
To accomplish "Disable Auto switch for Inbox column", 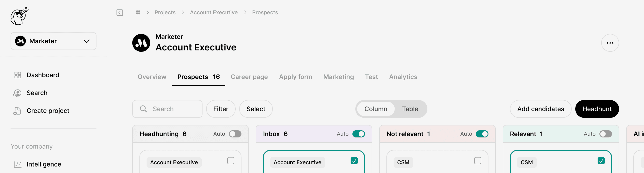I will [359, 134].
